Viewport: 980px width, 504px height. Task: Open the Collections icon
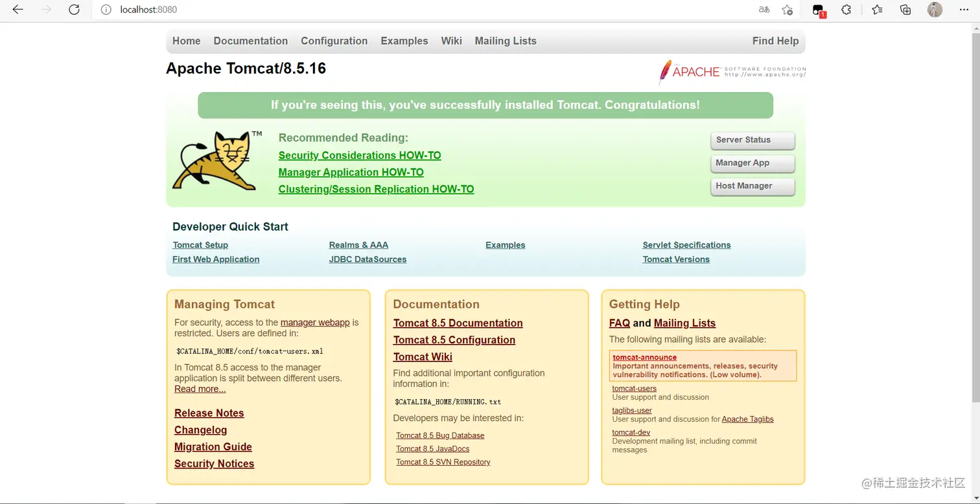pos(905,10)
